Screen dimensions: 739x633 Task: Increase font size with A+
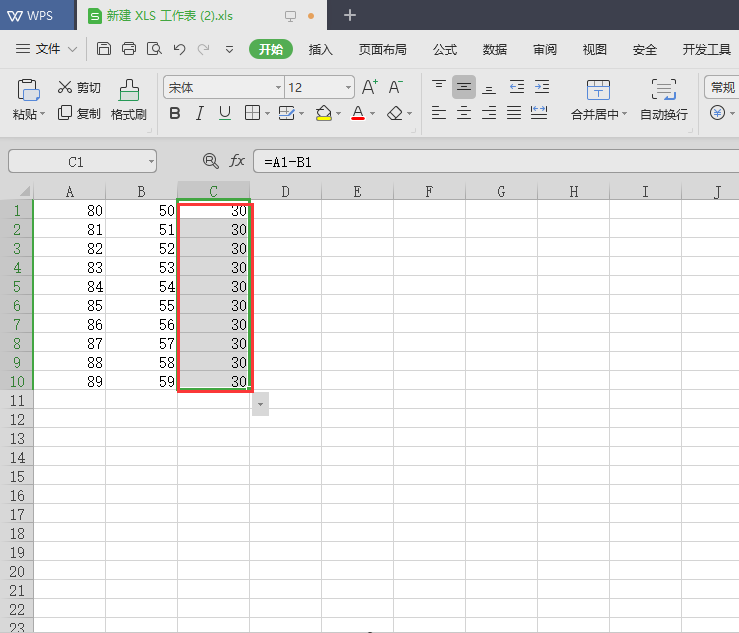370,87
